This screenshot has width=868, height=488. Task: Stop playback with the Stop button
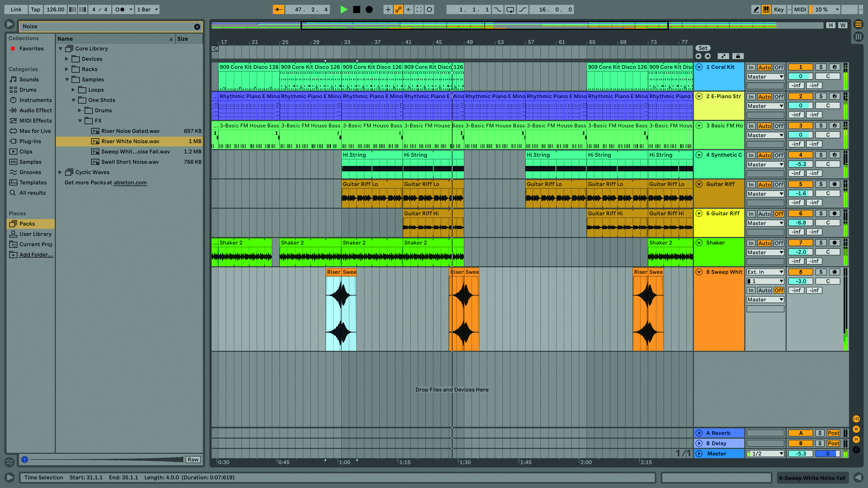(x=356, y=9)
